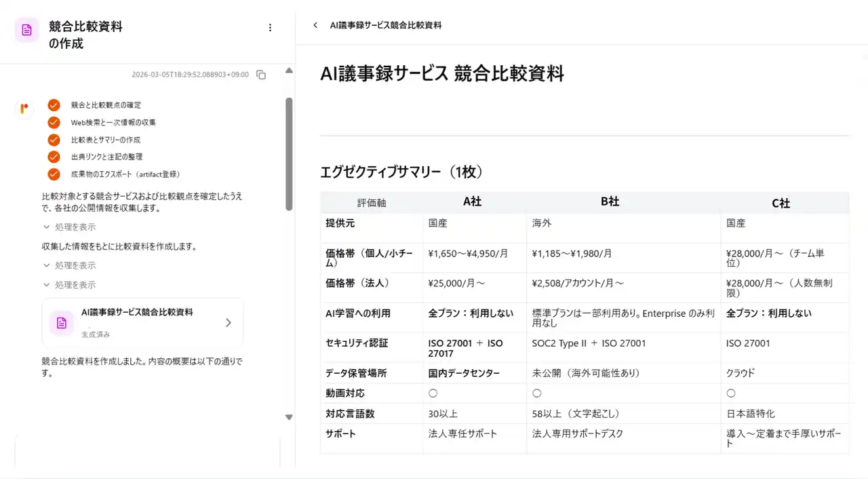Click the assistant avatar icon in chat
This screenshot has height=479, width=868.
click(x=24, y=109)
